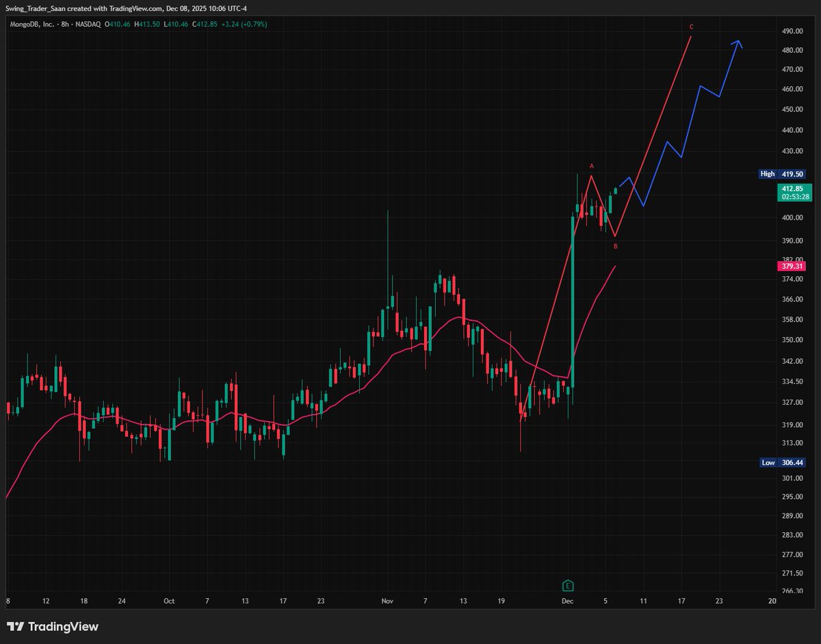This screenshot has height=644, width=821.
Task: Click the 450.00 price axis label
Action: [x=792, y=109]
